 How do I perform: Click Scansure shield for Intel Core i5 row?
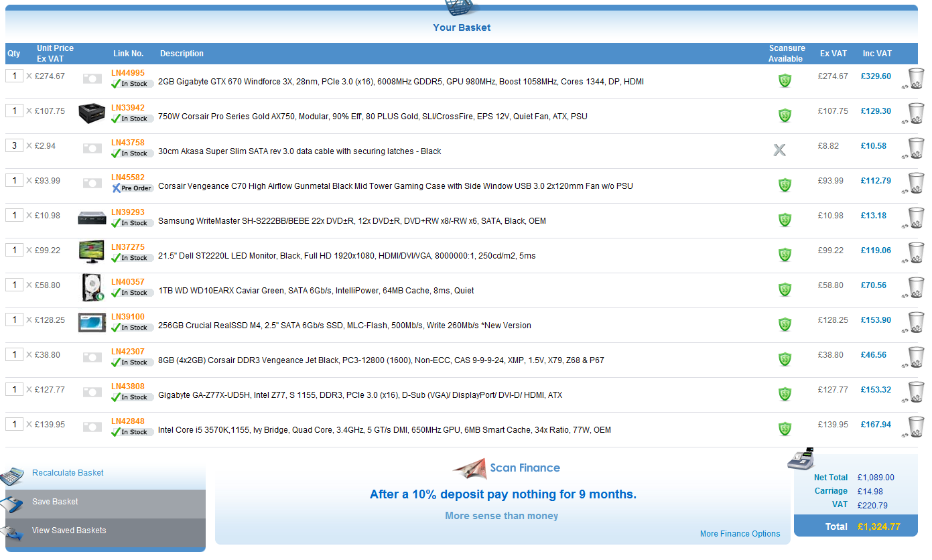coord(785,429)
